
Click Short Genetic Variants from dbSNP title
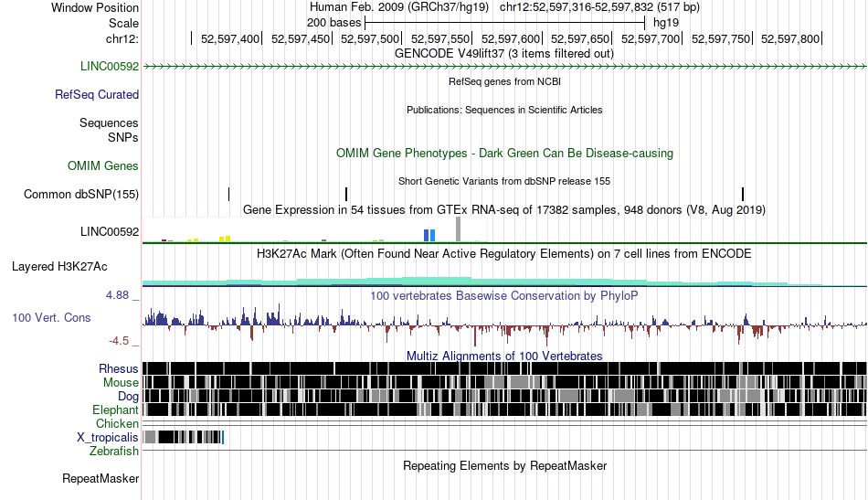[504, 181]
